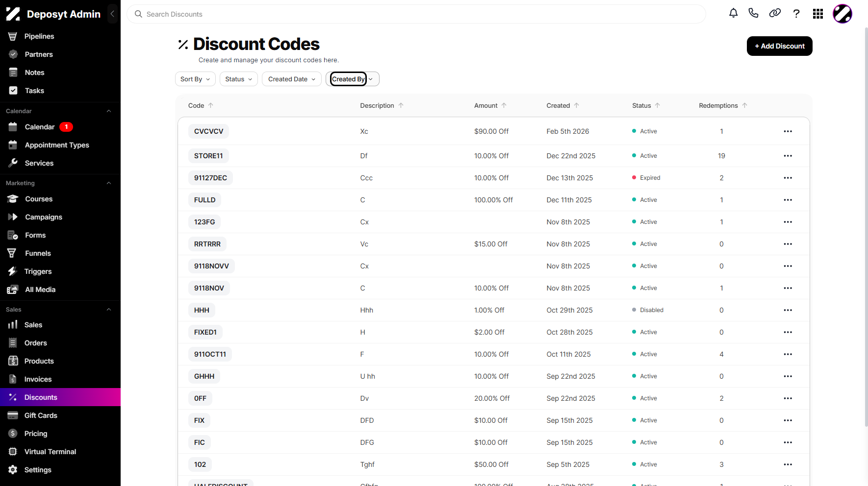Open Virtual Terminal in sidebar
Image resolution: width=868 pixels, height=486 pixels.
pyautogui.click(x=60, y=452)
